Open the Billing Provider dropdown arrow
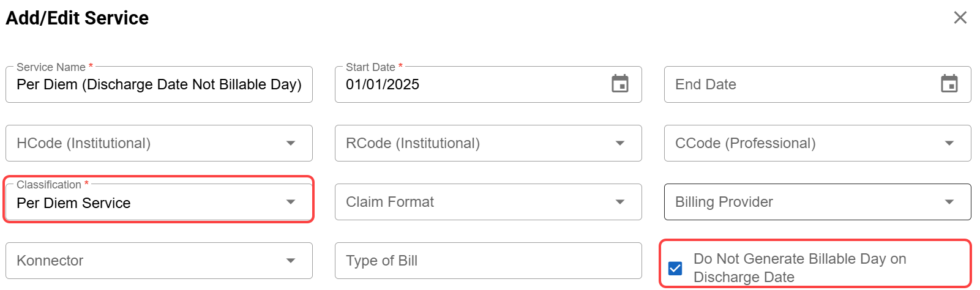This screenshot has height=290, width=980. [949, 202]
